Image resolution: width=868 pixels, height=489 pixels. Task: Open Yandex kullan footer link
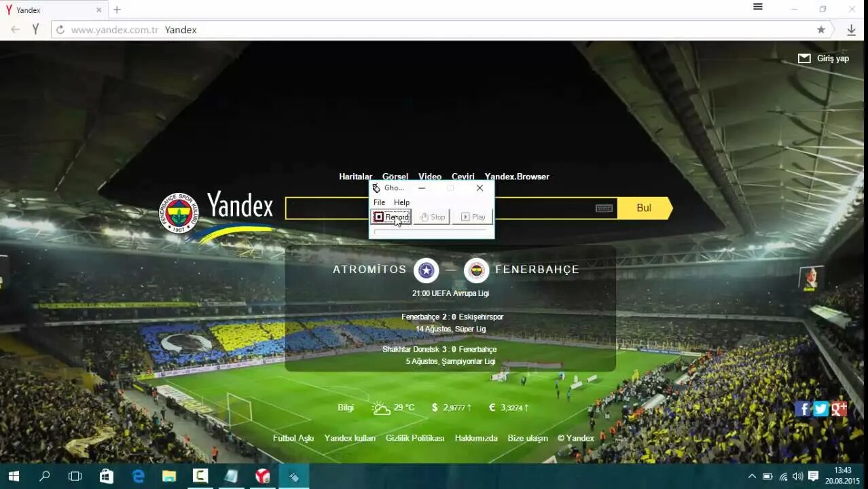click(x=350, y=438)
